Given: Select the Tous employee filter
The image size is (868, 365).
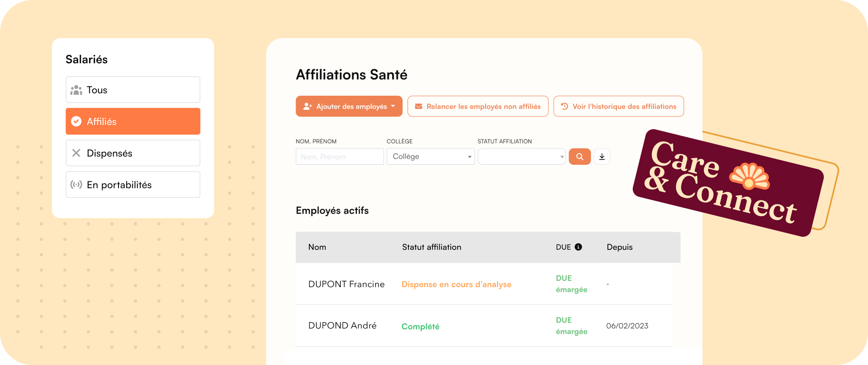Looking at the screenshot, I should click(x=133, y=90).
